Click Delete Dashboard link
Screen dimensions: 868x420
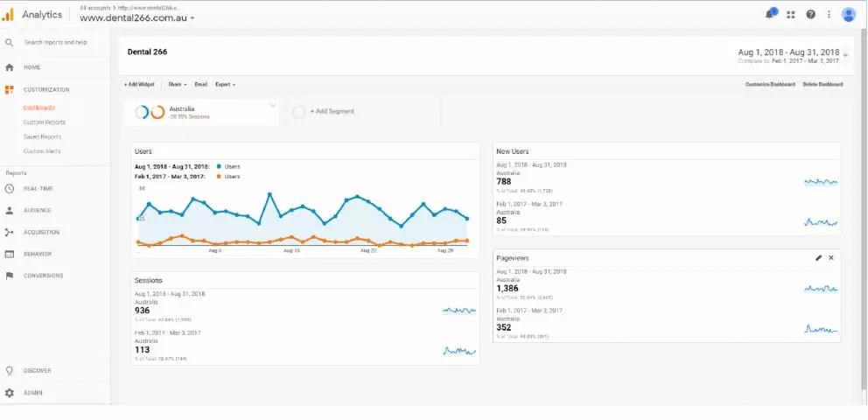(x=823, y=85)
